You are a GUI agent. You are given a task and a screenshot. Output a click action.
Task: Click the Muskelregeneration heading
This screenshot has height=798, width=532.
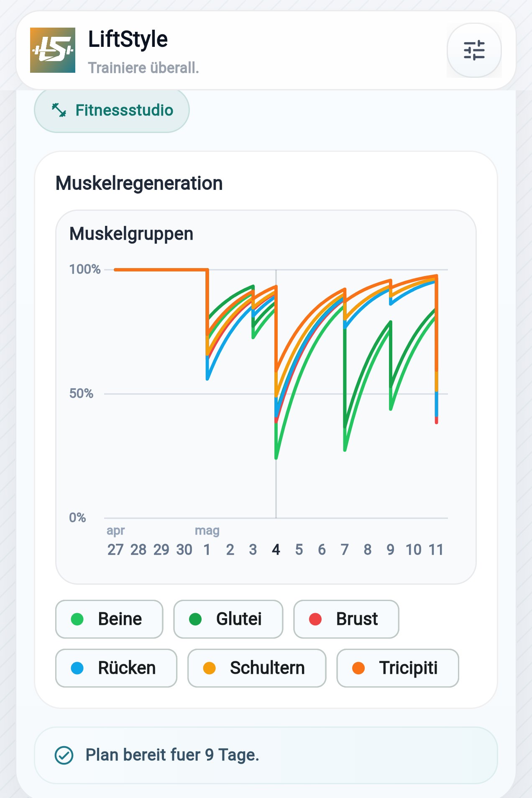click(x=139, y=183)
